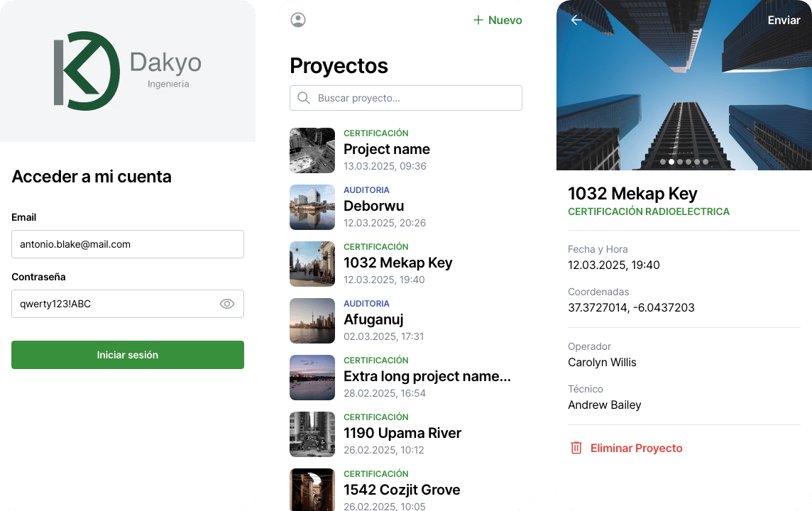This screenshot has width=812, height=511.
Task: Click the plus icon beside Nuevo
Action: [x=478, y=20]
